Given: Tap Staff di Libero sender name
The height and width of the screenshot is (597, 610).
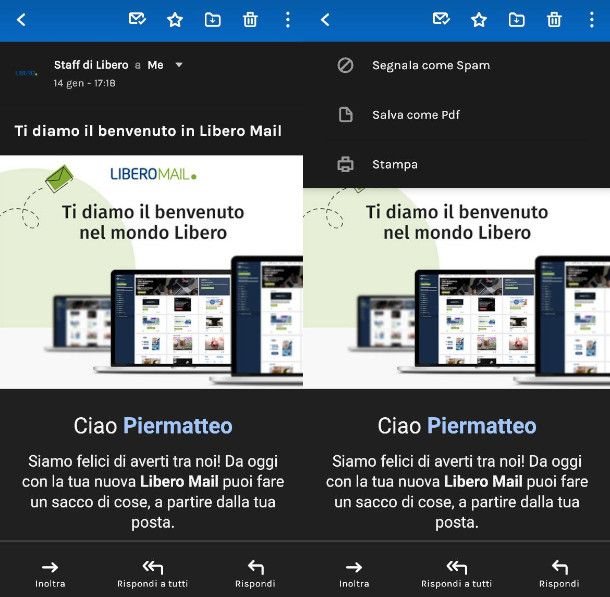Looking at the screenshot, I should pos(91,65).
